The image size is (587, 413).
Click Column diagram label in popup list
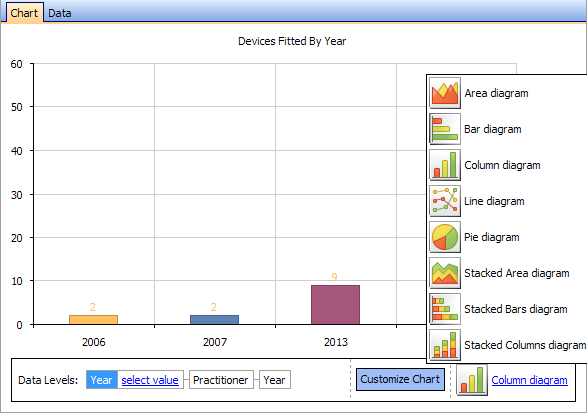(x=502, y=165)
